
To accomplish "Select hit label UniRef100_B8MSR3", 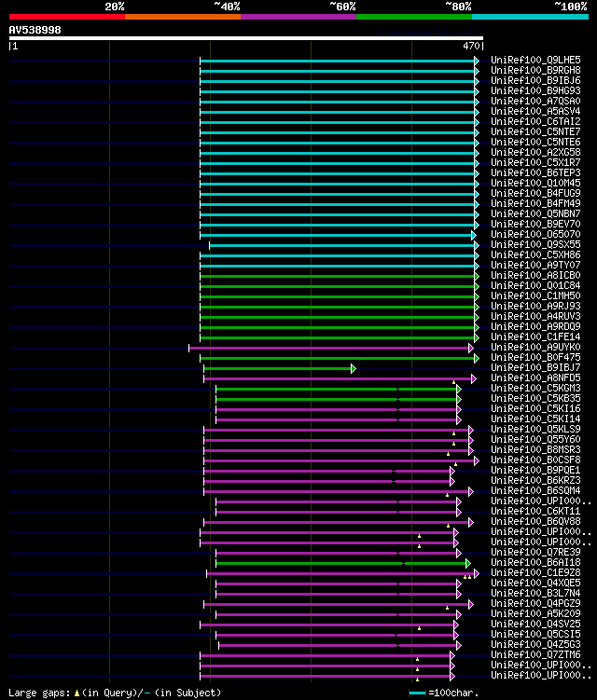I will click(x=535, y=450).
